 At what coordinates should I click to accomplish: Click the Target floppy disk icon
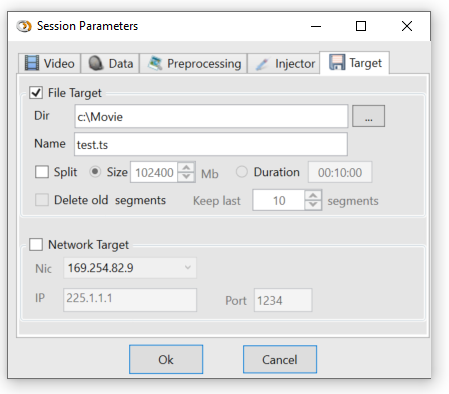337,62
